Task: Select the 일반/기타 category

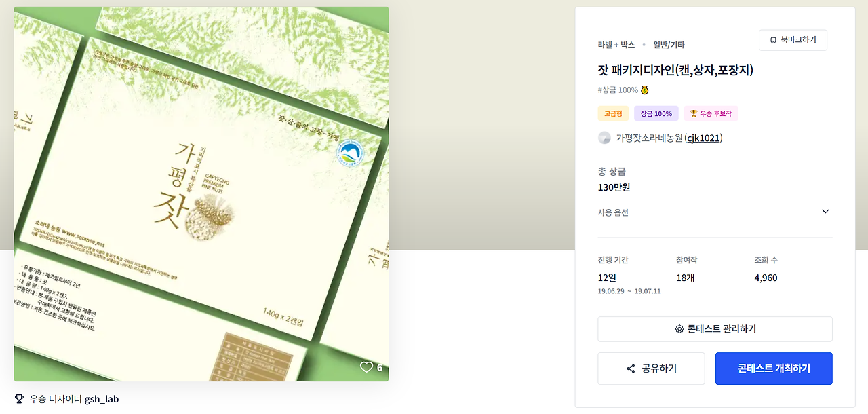Action: pyautogui.click(x=669, y=45)
